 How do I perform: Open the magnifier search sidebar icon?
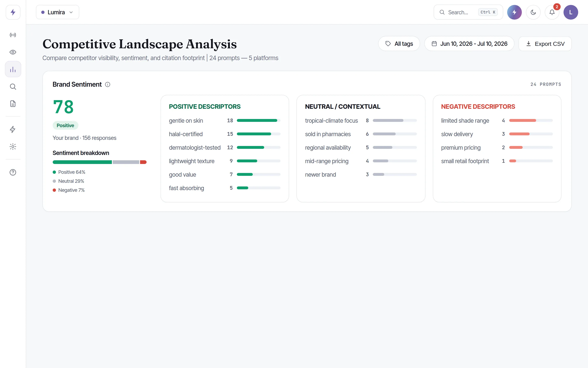[13, 87]
